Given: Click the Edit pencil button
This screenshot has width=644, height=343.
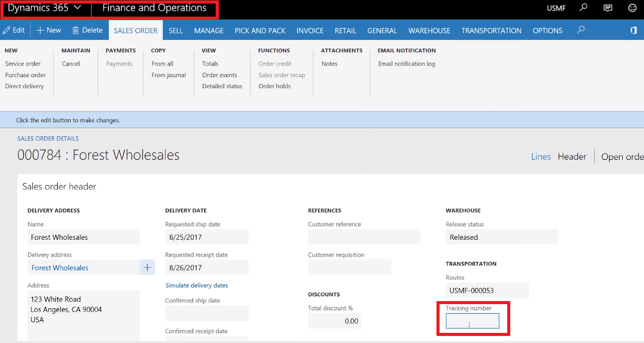Looking at the screenshot, I should [x=14, y=30].
